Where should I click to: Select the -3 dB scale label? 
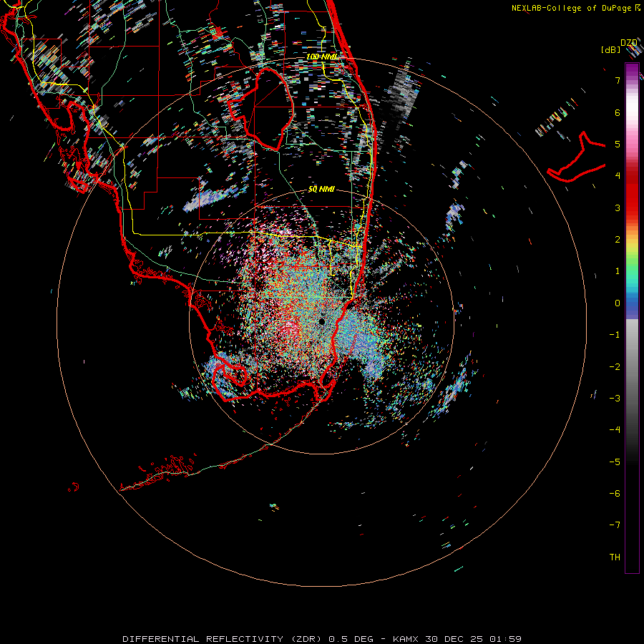(x=615, y=399)
